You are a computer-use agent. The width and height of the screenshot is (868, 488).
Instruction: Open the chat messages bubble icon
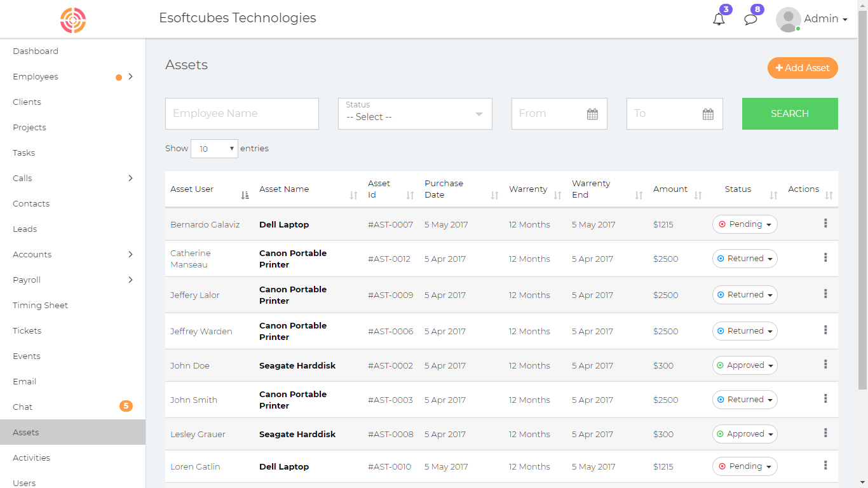[750, 19]
